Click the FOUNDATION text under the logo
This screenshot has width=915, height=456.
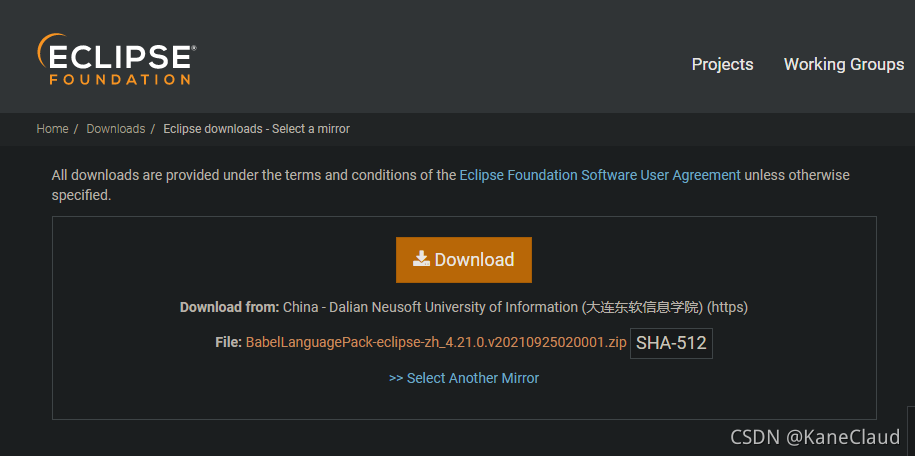119,78
